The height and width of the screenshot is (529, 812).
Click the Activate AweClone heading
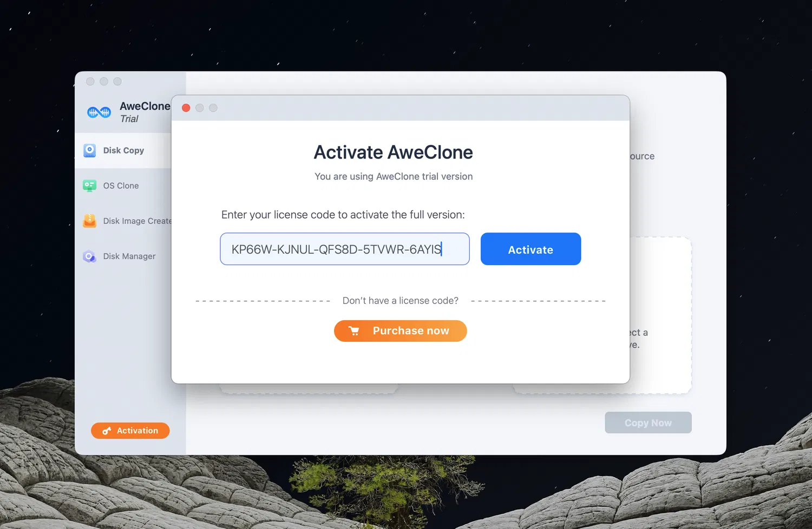tap(394, 153)
